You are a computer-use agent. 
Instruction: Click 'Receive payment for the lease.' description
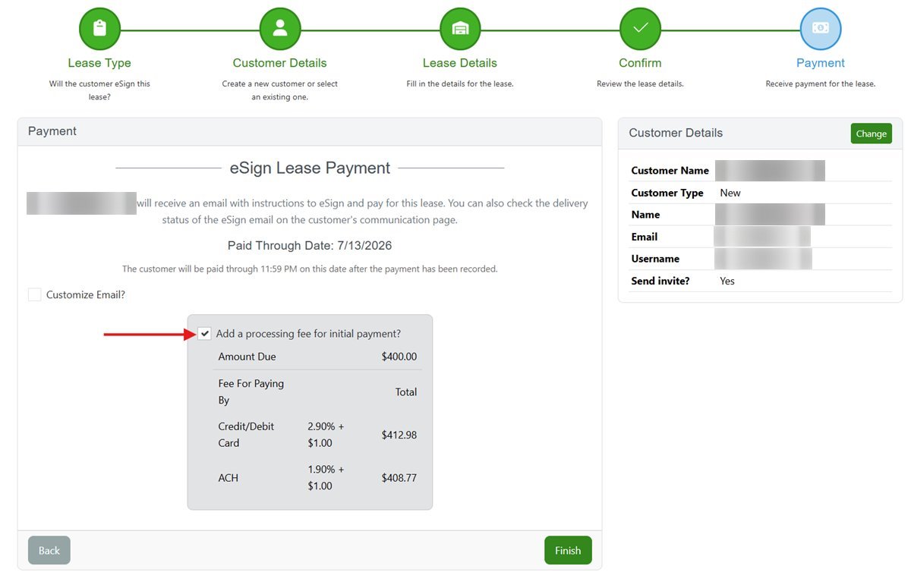coord(821,83)
